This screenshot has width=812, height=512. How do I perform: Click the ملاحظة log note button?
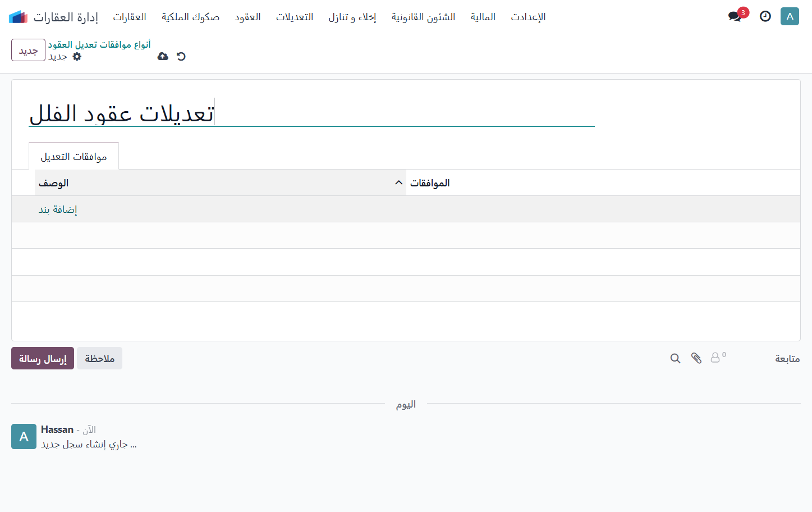100,358
